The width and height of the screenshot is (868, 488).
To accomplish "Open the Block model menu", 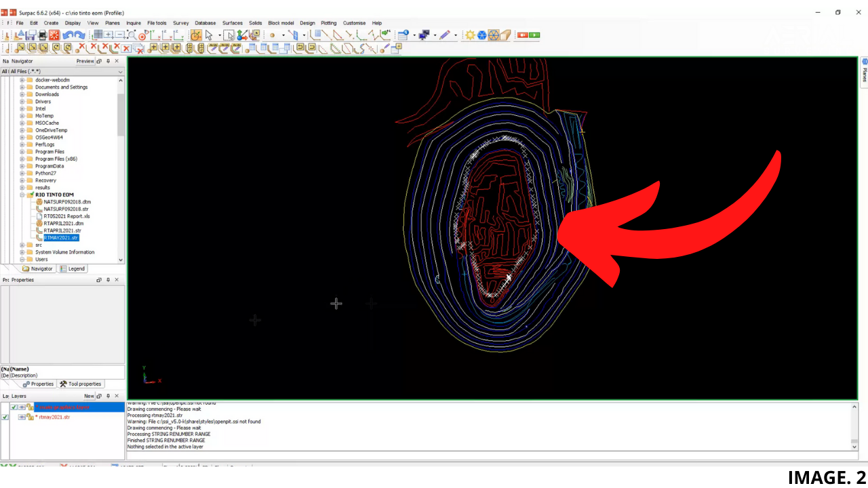I will pyautogui.click(x=281, y=23).
